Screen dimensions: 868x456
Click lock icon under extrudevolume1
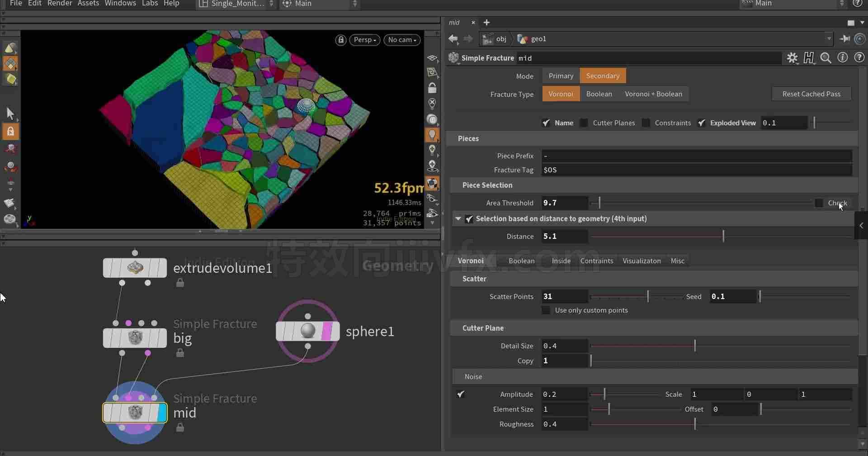pyautogui.click(x=180, y=283)
